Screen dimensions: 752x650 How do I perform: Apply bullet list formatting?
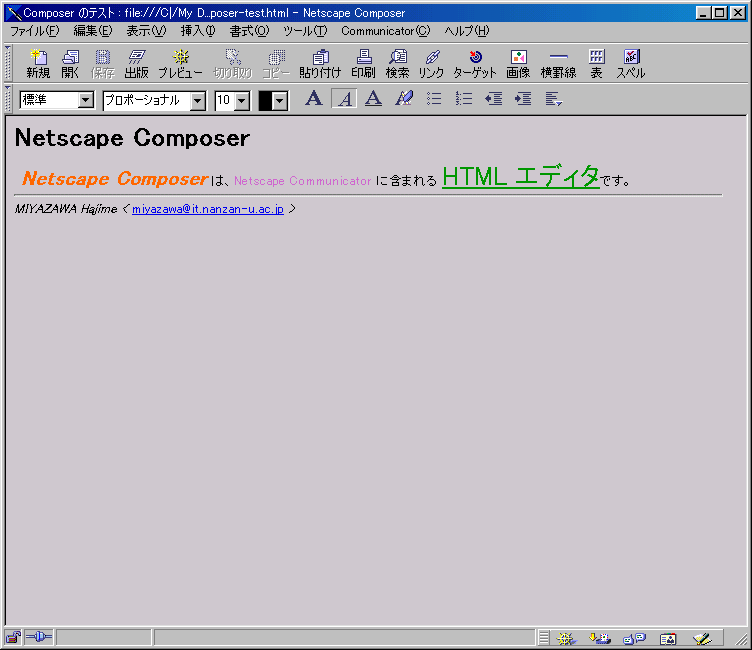tap(434, 99)
